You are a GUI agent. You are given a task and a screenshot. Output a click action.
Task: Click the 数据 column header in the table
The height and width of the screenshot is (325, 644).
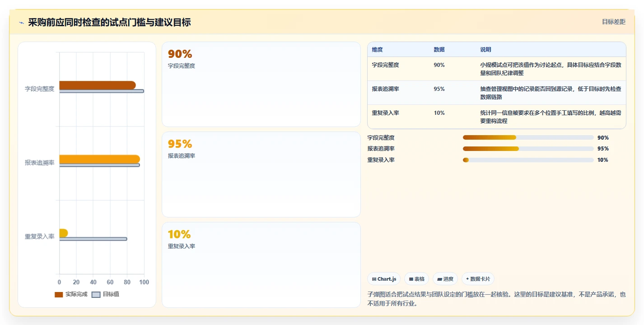pos(439,50)
